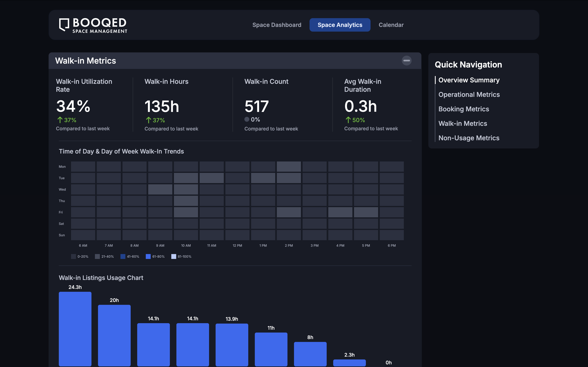Go to Walk-in Metrics via Quick Navigation
This screenshot has width=588, height=367.
click(463, 123)
